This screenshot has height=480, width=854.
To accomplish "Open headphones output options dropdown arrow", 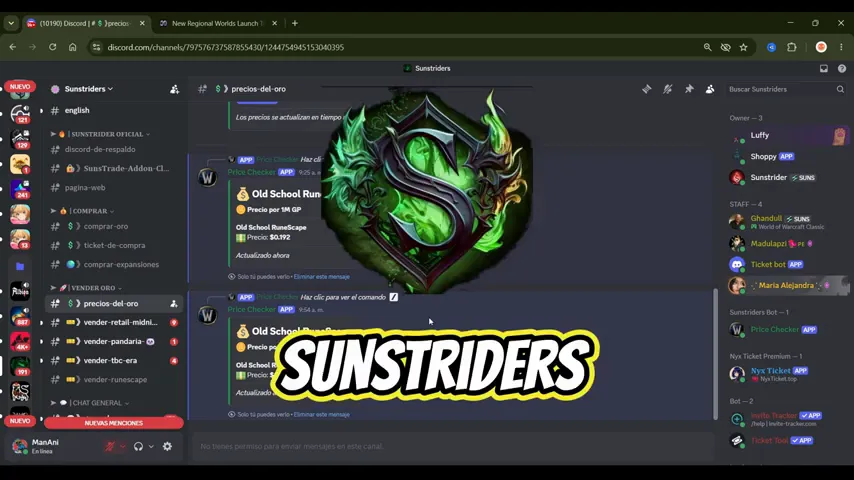I will point(151,446).
